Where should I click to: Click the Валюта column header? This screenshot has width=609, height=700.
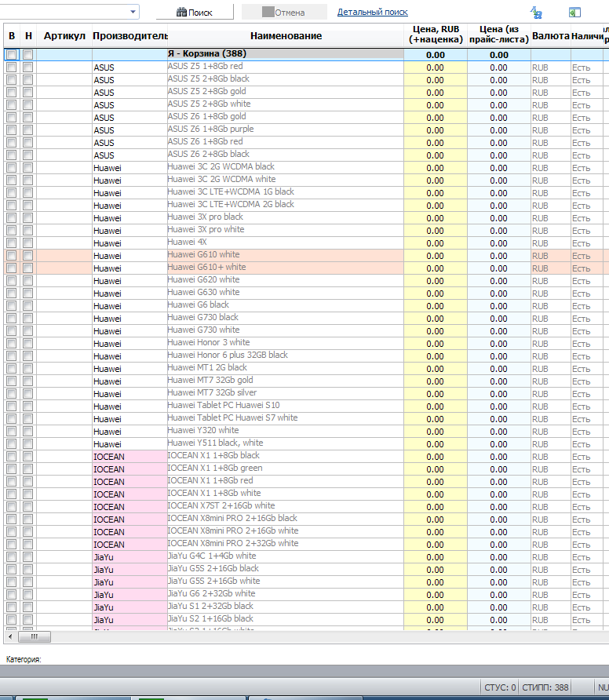tap(550, 36)
